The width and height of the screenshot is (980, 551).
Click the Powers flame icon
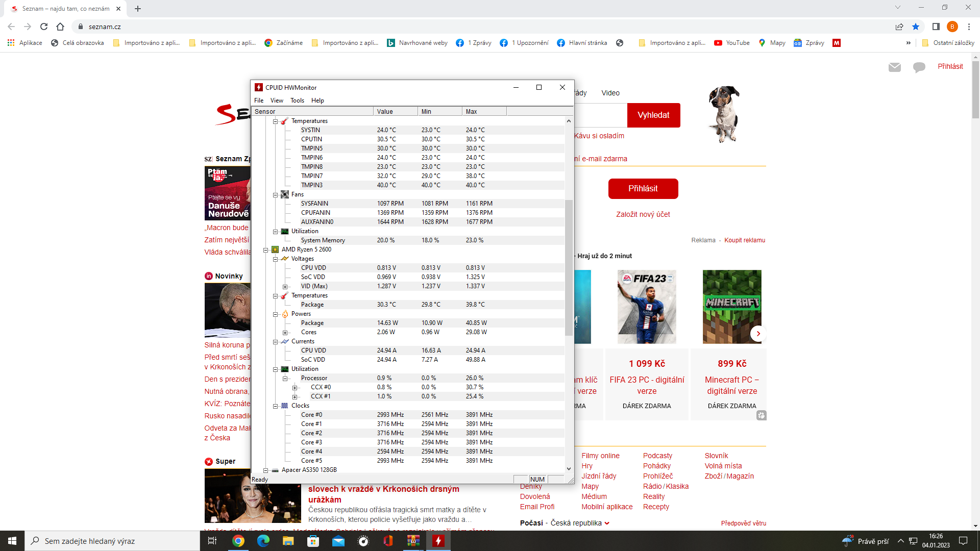pyautogui.click(x=285, y=314)
